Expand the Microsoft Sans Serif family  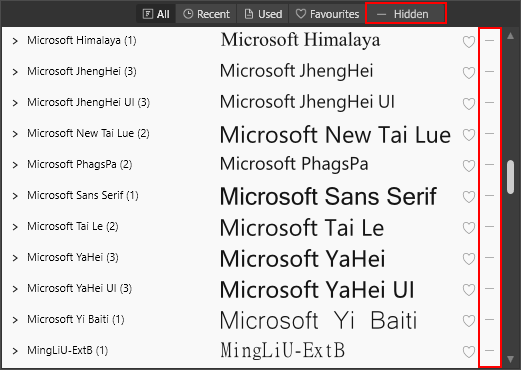15,196
